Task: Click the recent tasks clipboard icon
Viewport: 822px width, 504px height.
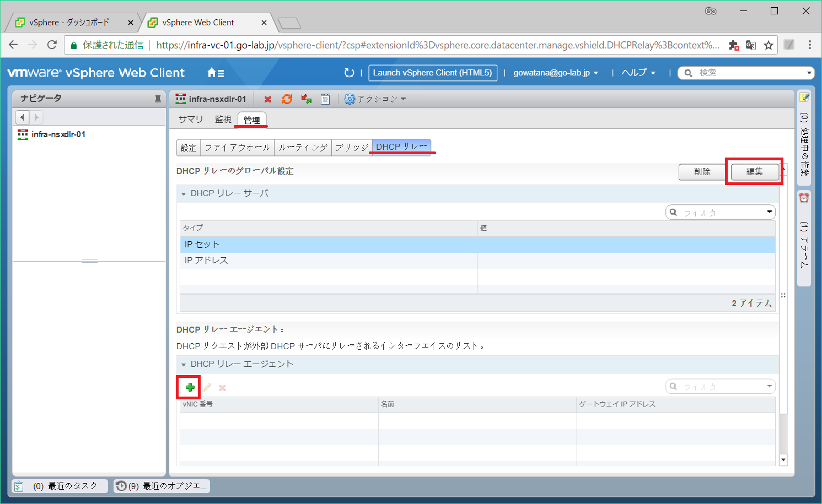Action: coord(19,486)
